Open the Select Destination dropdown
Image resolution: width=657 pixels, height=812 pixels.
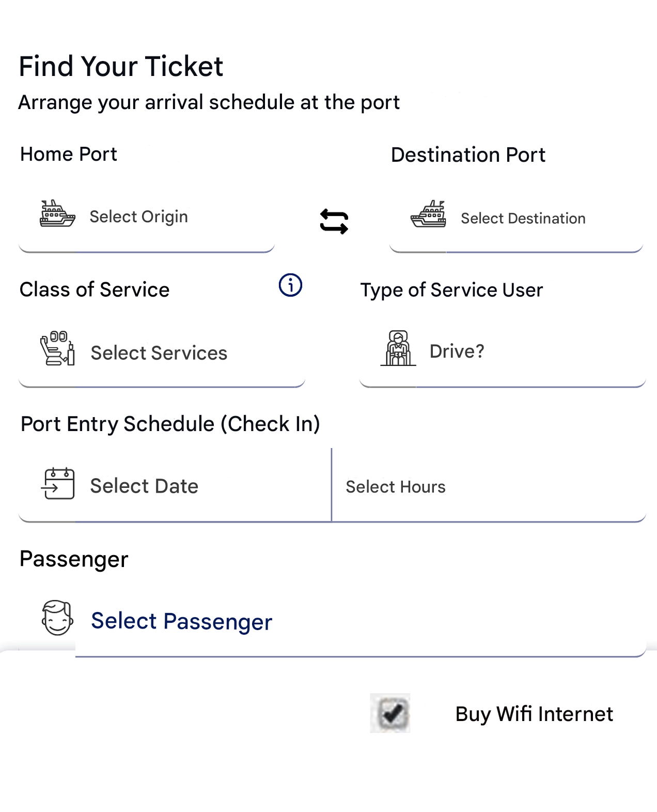click(523, 219)
